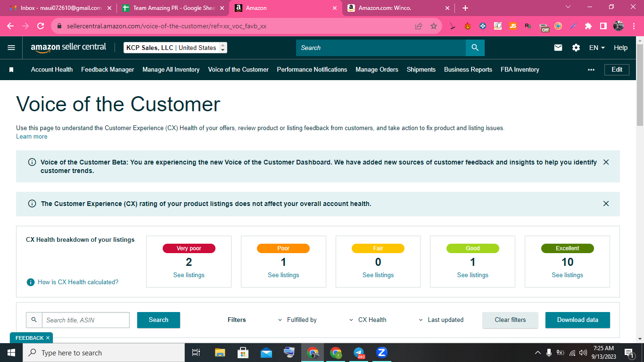The height and width of the screenshot is (362, 644).
Task: Open Manage All Inventory
Action: (171, 70)
